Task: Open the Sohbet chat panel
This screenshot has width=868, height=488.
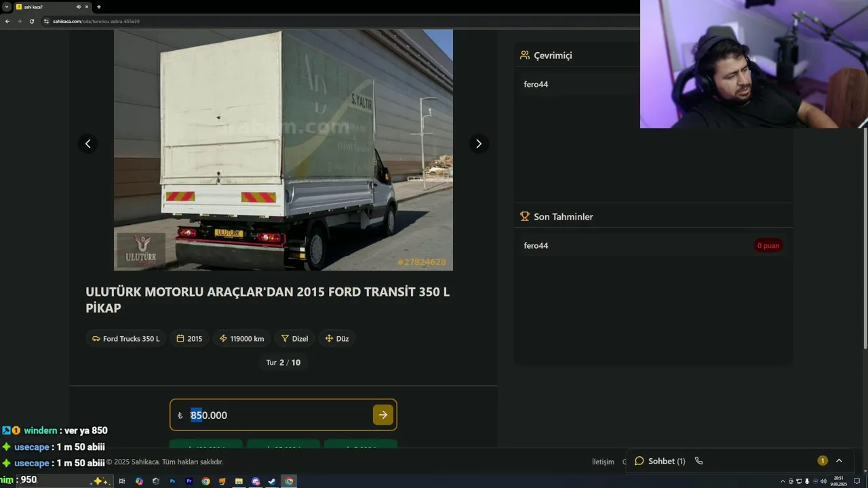Action: pyautogui.click(x=660, y=461)
